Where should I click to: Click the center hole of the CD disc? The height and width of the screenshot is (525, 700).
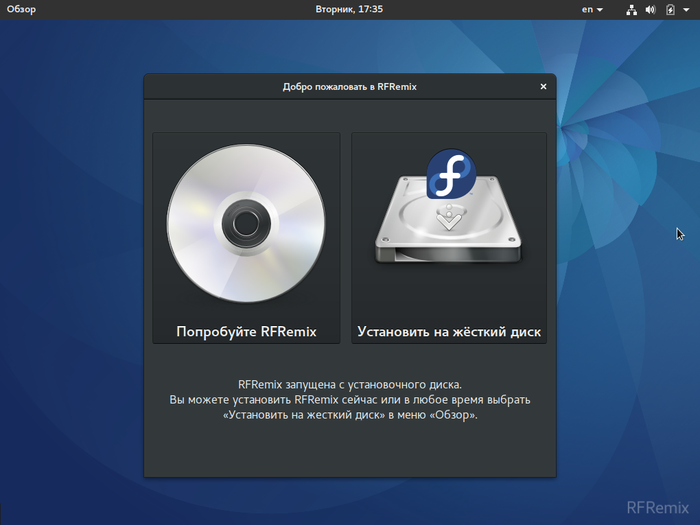[x=246, y=222]
